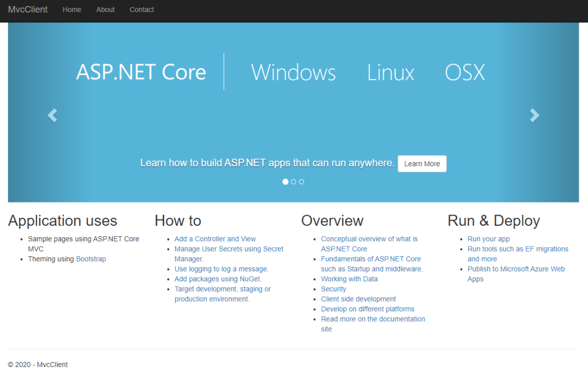The height and width of the screenshot is (375, 588).
Task: Open Run tools such as EF migrations link
Action: click(x=518, y=254)
